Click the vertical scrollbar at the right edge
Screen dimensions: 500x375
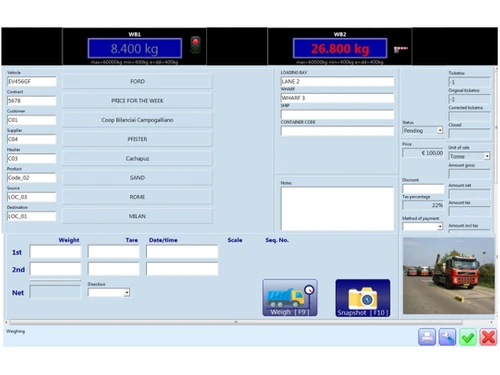[x=496, y=127]
